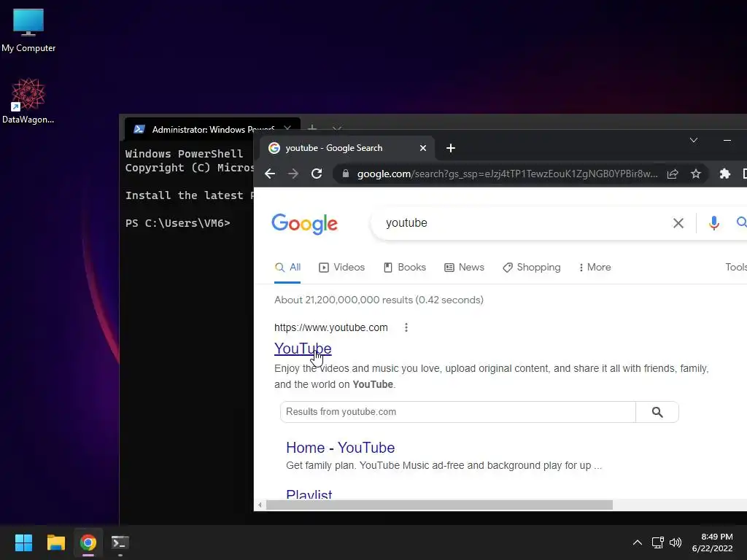Open a new Chrome tab with plus

click(451, 148)
